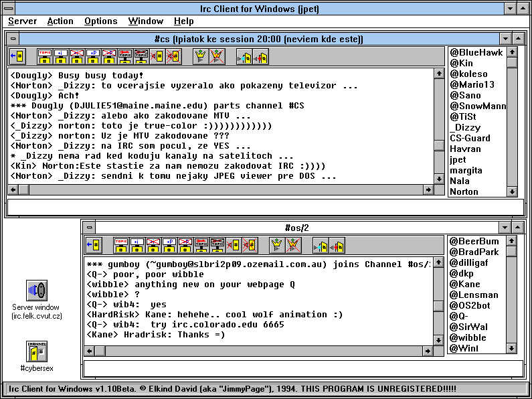Click the set TOPIC icon in #cs toolbar
The image size is (532, 399).
45,56
